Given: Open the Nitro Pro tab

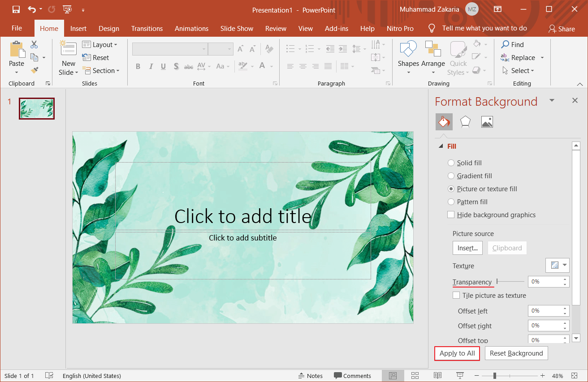Looking at the screenshot, I should coord(400,28).
